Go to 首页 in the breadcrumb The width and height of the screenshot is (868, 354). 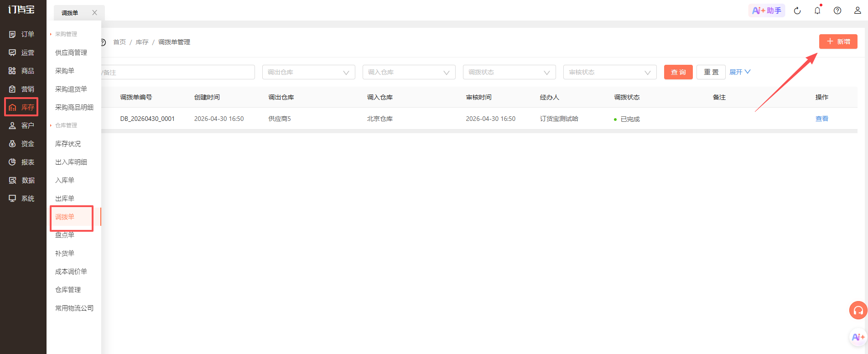point(120,42)
